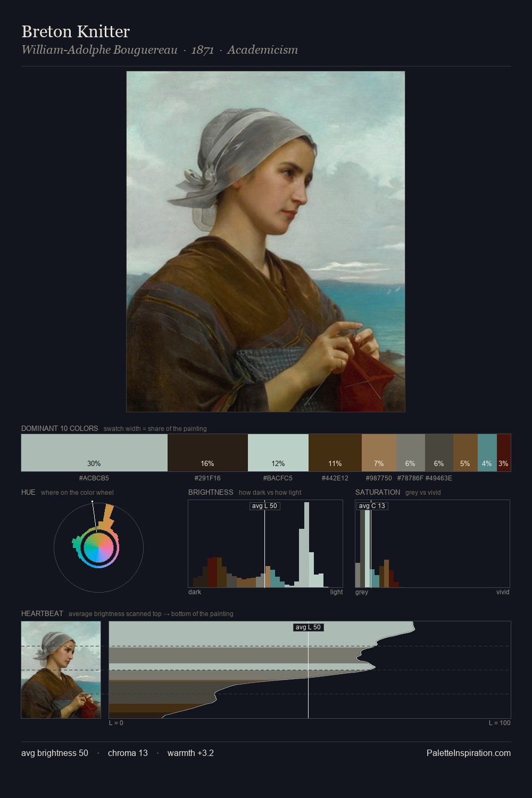Click the Academicism style label
This screenshot has width=532, height=798.
tap(263, 50)
